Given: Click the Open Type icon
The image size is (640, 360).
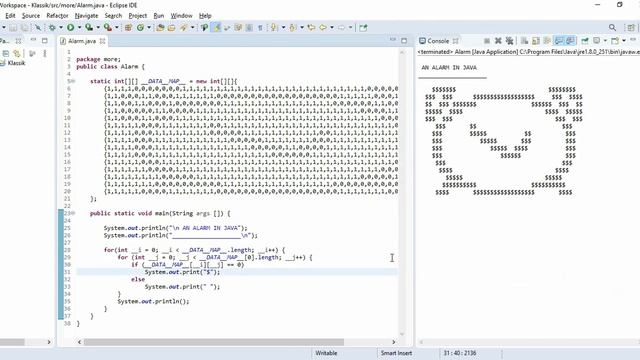Looking at the screenshot, I should tap(160, 27).
